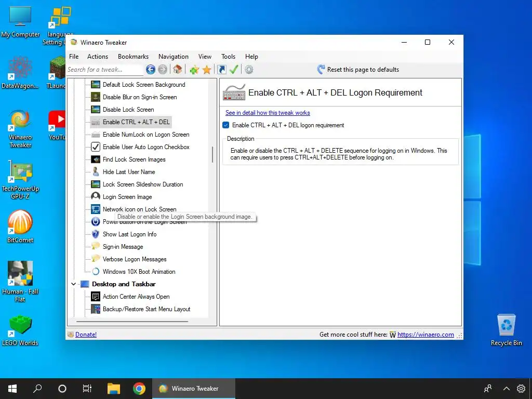Open LEGO Worlds desktop shortcut
532x399 pixels.
click(20, 331)
